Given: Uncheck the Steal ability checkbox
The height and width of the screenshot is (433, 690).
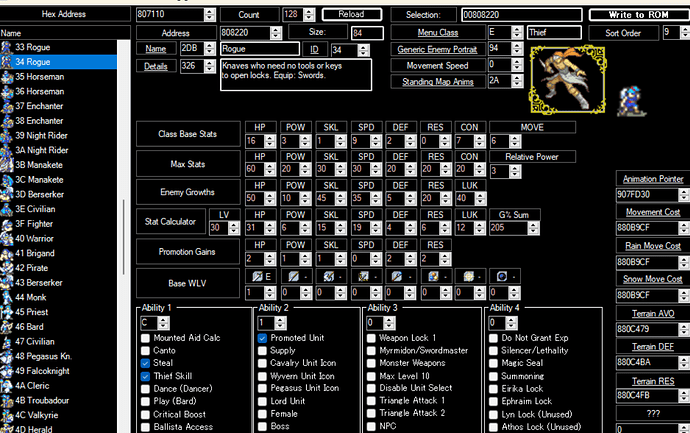Looking at the screenshot, I should coord(145,363).
